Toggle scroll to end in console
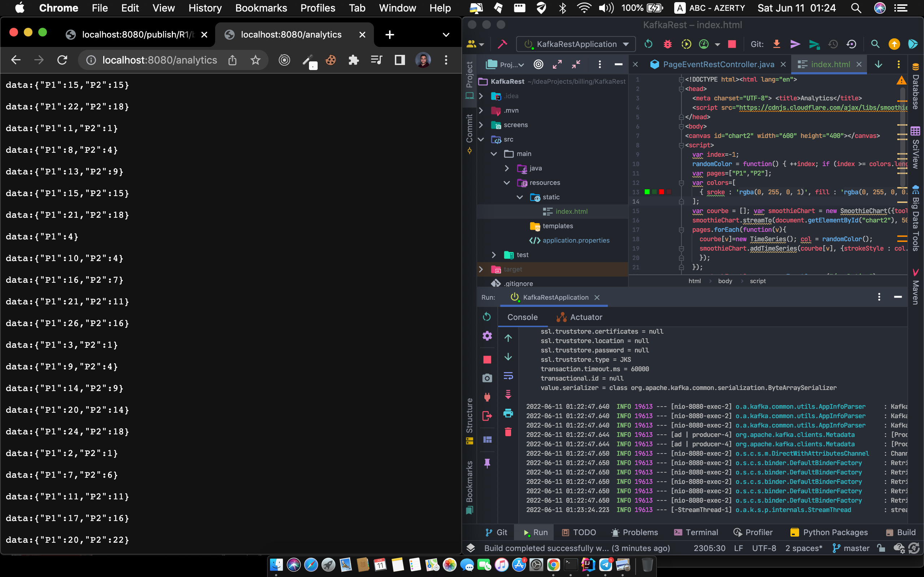The image size is (924, 577). 508,395
